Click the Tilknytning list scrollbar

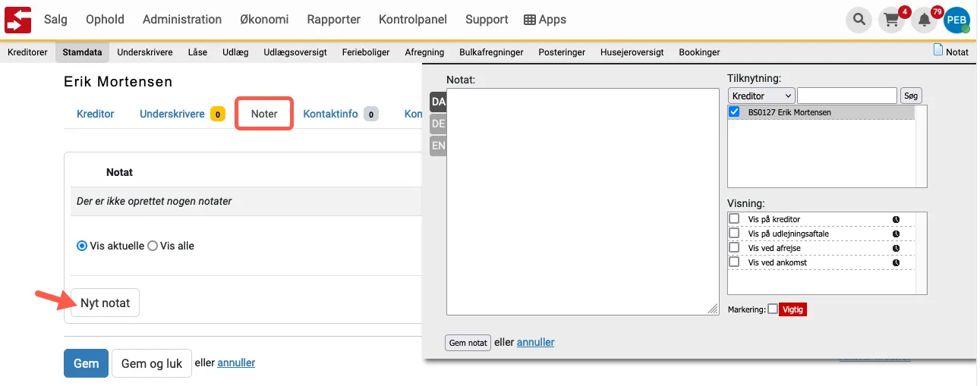(921, 146)
